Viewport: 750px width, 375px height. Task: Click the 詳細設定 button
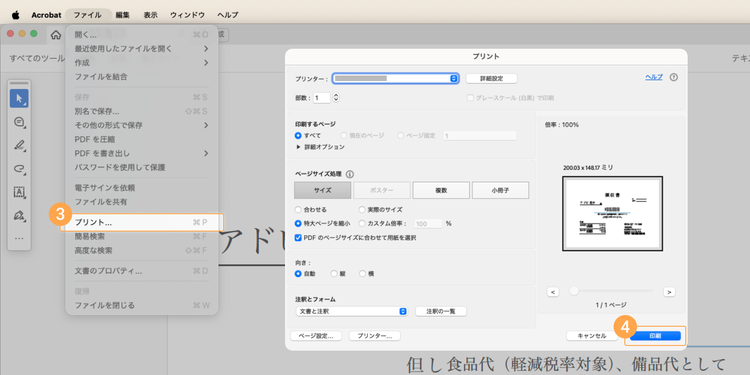[x=492, y=78]
